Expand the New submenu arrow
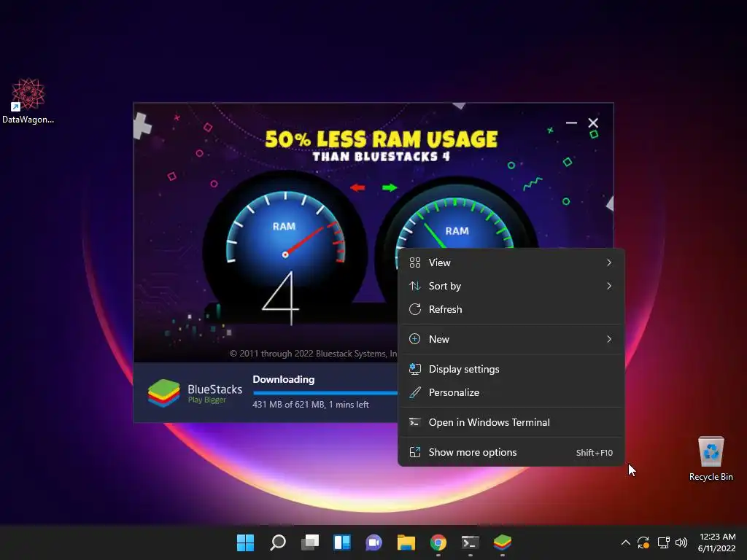 point(609,339)
